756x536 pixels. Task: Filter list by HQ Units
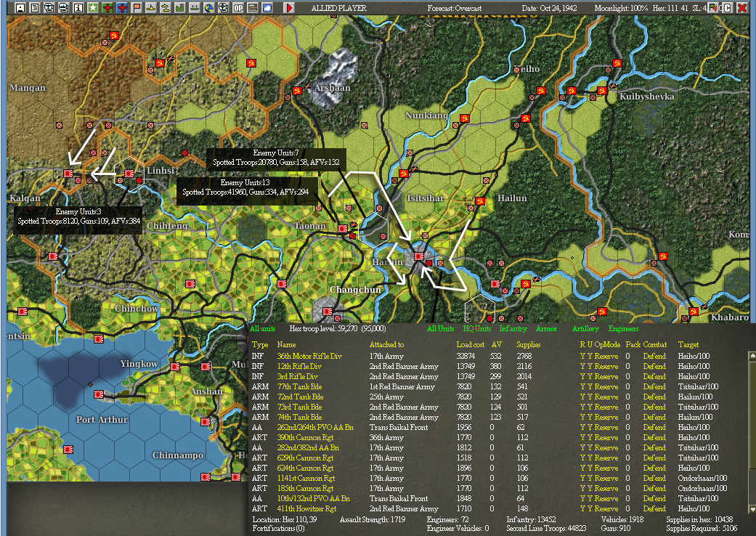[x=477, y=329]
